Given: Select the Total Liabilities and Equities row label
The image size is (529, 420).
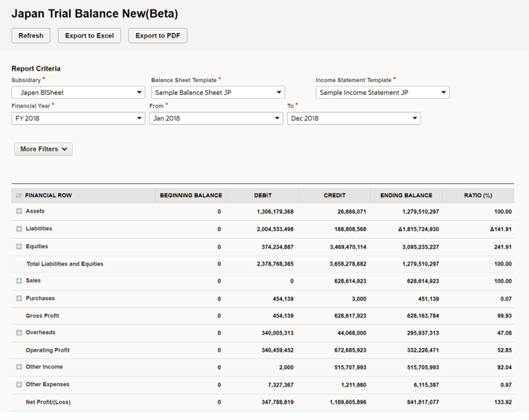Looking at the screenshot, I should (65, 264).
